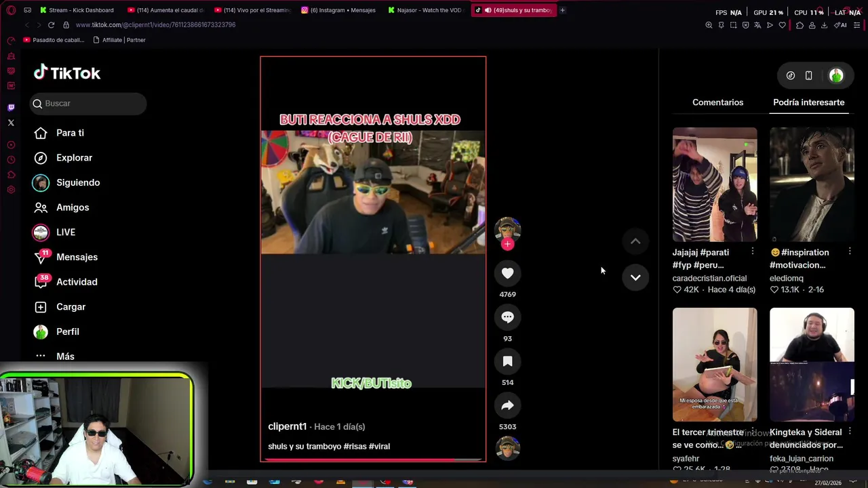
Task: Open Mensajes inbox with 11 badge
Action: pyautogui.click(x=66, y=257)
